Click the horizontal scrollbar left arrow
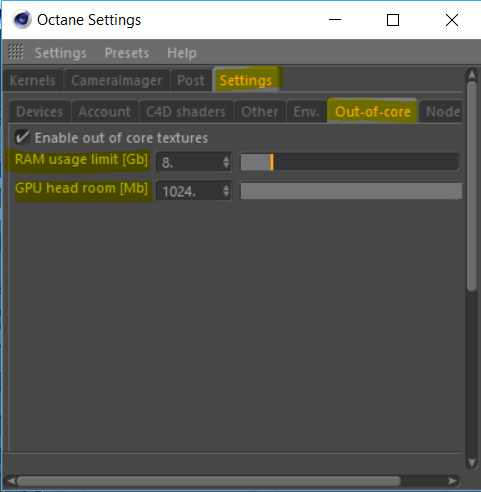 (11, 481)
